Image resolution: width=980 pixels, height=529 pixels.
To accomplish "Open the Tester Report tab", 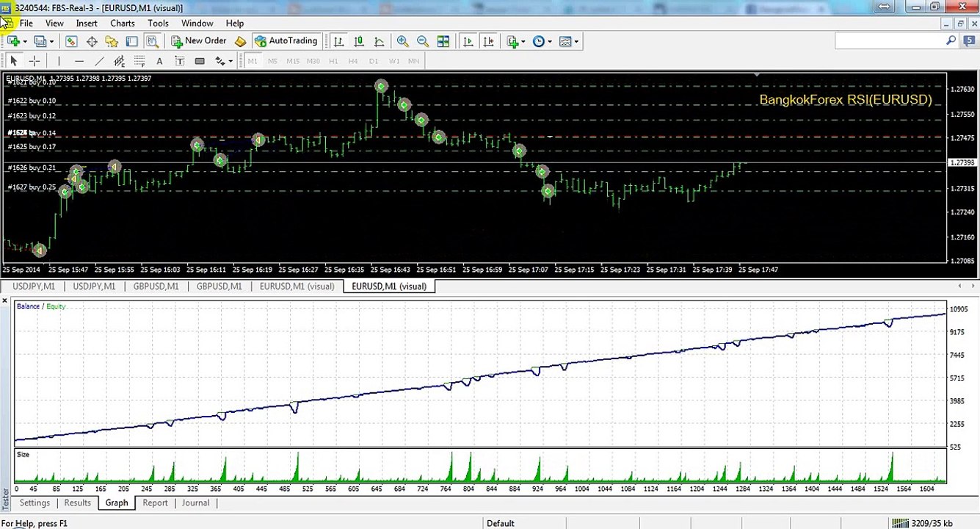I will tap(155, 503).
